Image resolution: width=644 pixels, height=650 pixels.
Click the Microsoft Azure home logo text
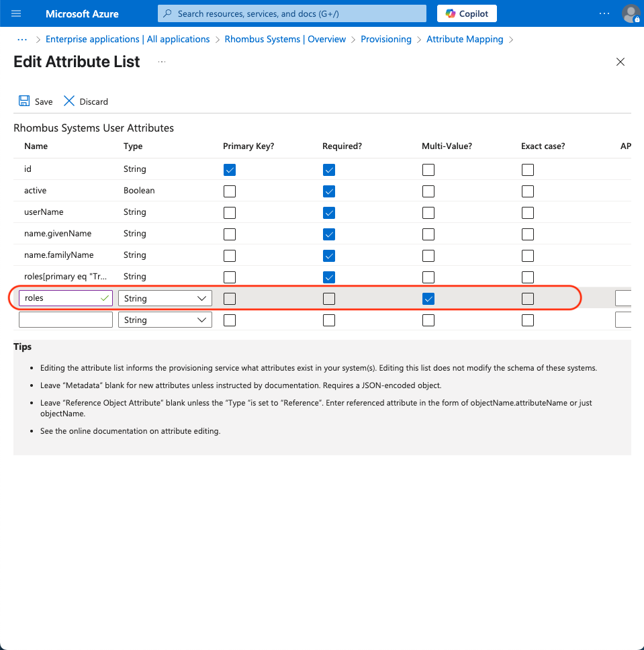[82, 13]
